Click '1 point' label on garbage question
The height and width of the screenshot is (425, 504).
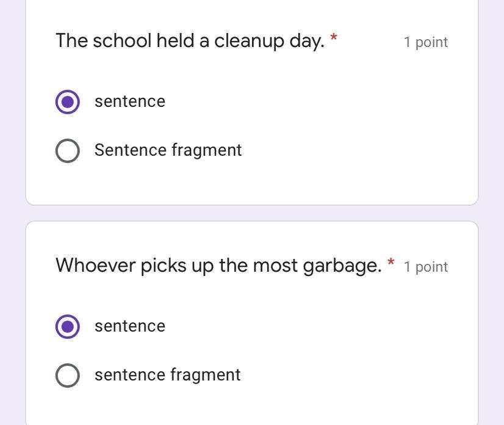[x=425, y=267]
